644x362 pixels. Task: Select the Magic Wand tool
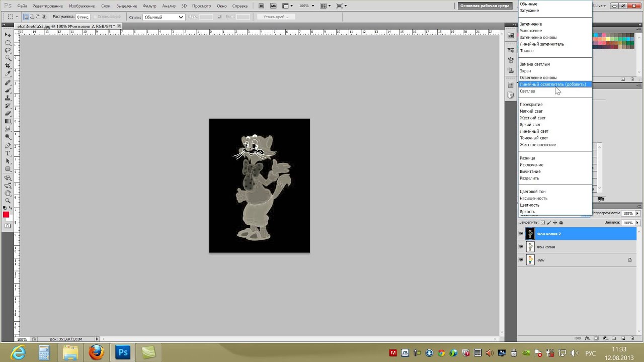[x=8, y=58]
